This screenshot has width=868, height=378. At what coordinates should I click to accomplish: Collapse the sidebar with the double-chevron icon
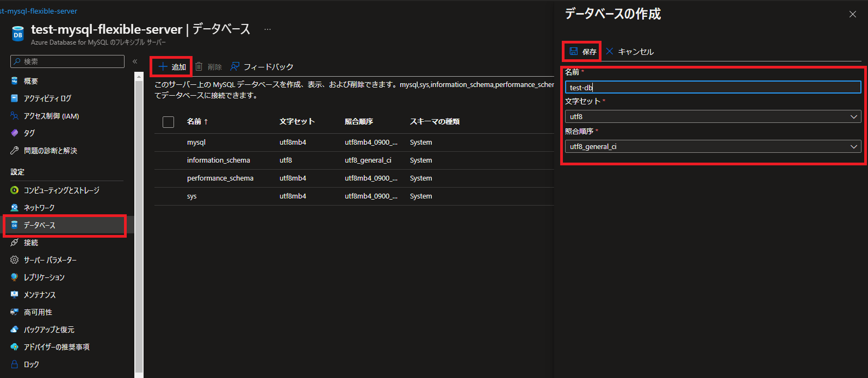pyautogui.click(x=135, y=61)
